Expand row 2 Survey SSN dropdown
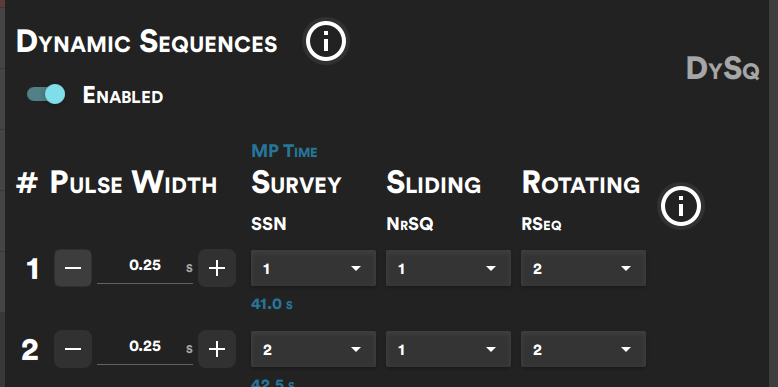This screenshot has width=778, height=387. pos(313,349)
